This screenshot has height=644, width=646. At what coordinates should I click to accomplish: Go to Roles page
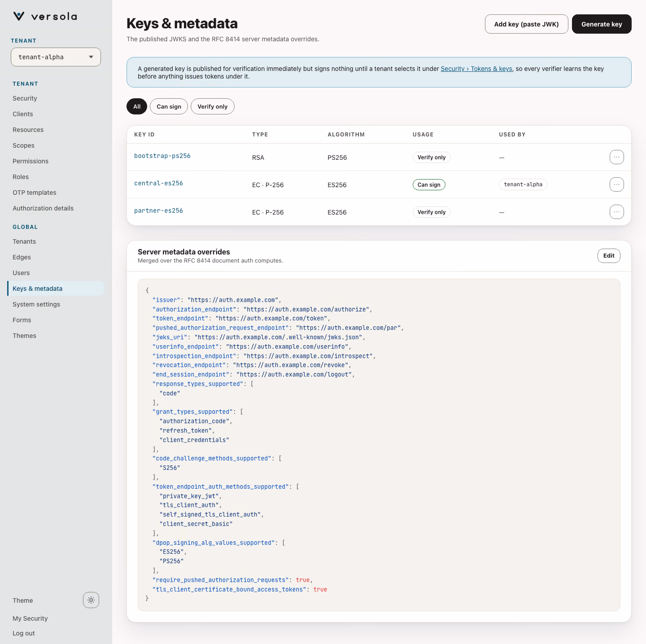21,177
